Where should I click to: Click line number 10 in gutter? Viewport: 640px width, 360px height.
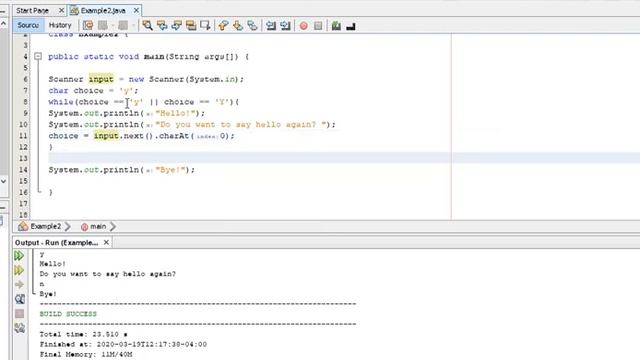click(23, 124)
